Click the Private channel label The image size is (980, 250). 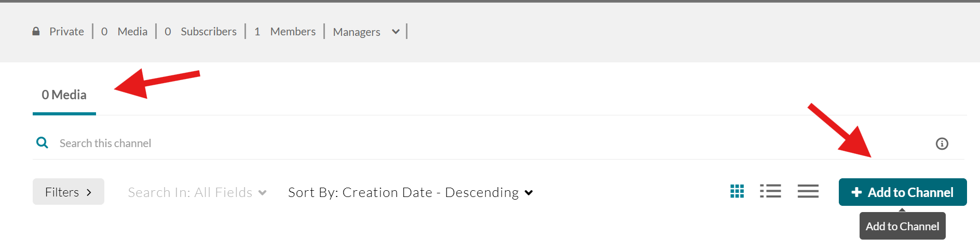pyautogui.click(x=66, y=31)
